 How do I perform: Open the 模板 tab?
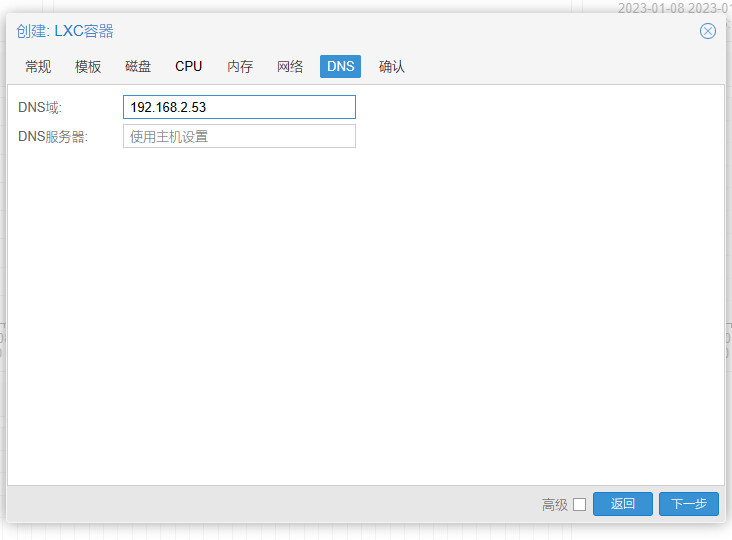[x=88, y=66]
